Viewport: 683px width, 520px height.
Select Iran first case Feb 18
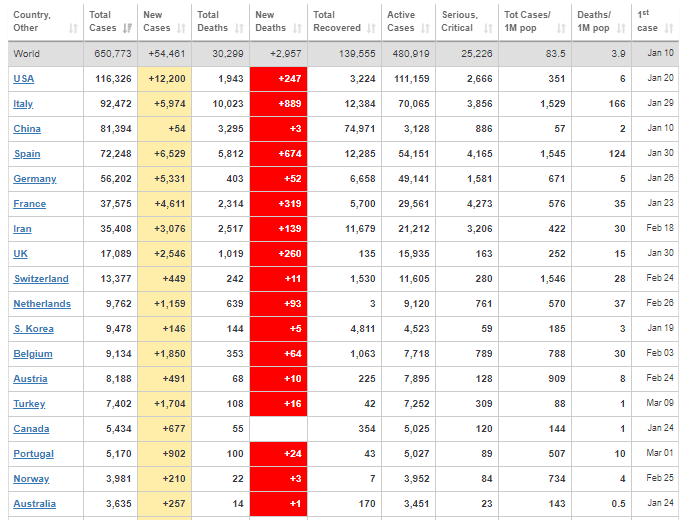coord(660,228)
